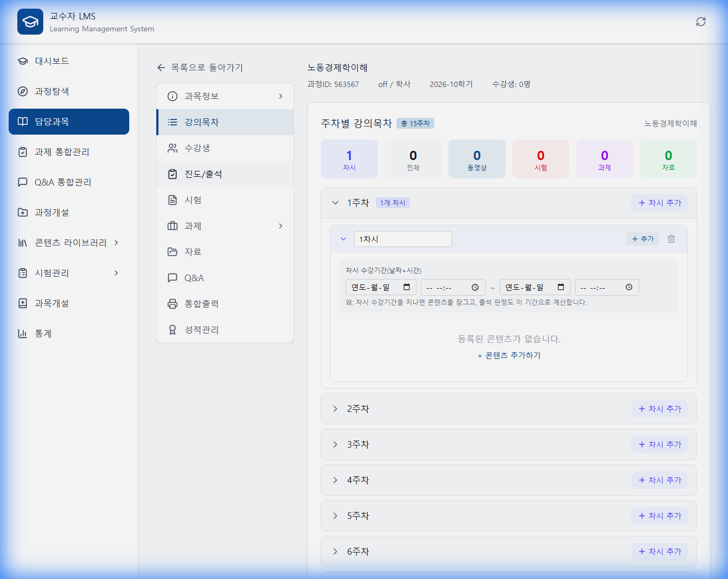728x579 pixels.
Task: Expand 콘텐츠 라이브러리 submenu
Action: (116, 243)
